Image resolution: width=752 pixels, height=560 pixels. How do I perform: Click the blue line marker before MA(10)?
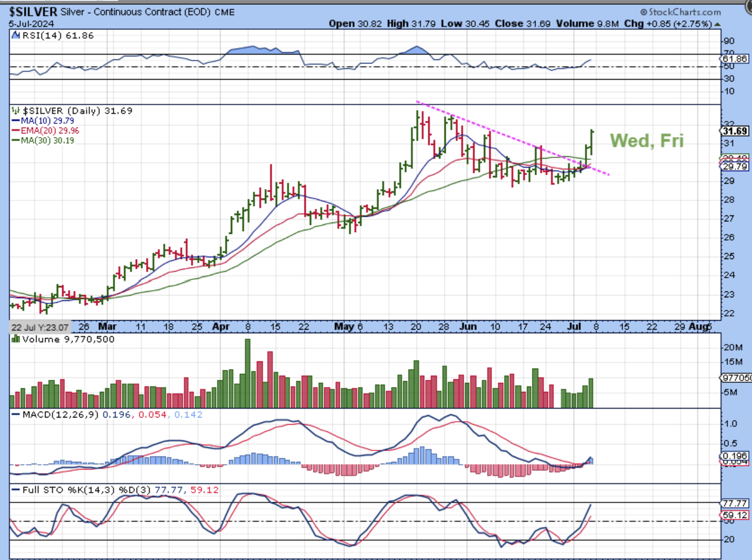tap(15, 121)
